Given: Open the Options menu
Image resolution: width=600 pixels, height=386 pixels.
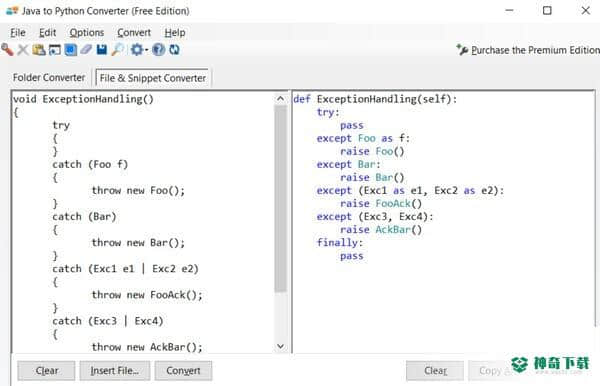Looking at the screenshot, I should point(86,33).
